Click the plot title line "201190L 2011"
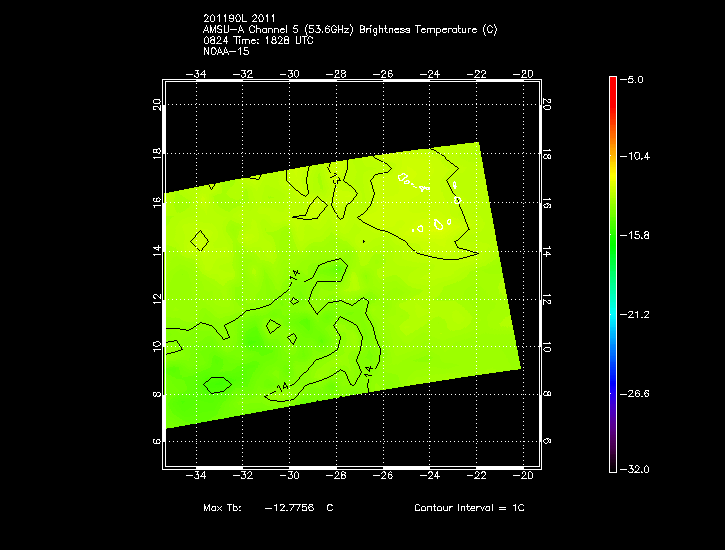Viewport: 725px width, 550px height. coord(238,19)
